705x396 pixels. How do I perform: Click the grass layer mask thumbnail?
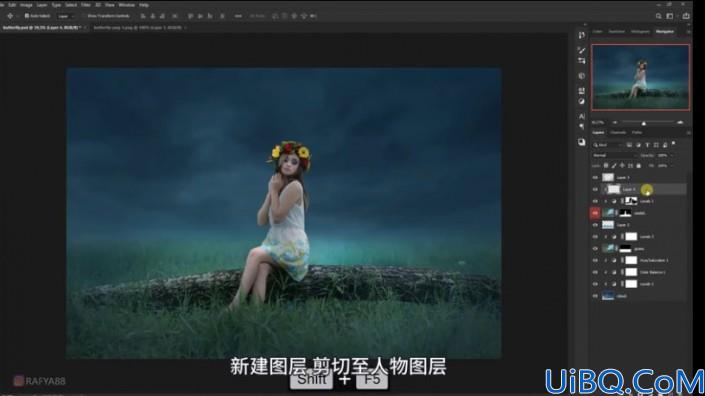[x=625, y=249]
